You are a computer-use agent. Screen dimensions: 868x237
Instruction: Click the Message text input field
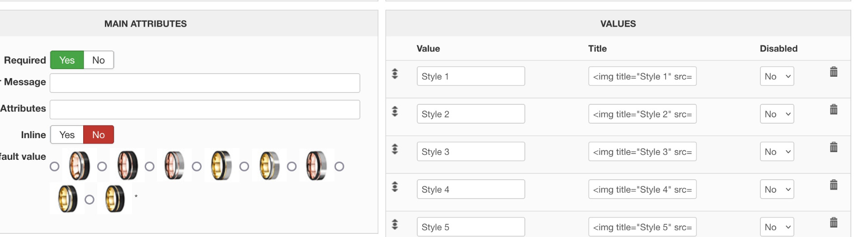pyautogui.click(x=205, y=83)
